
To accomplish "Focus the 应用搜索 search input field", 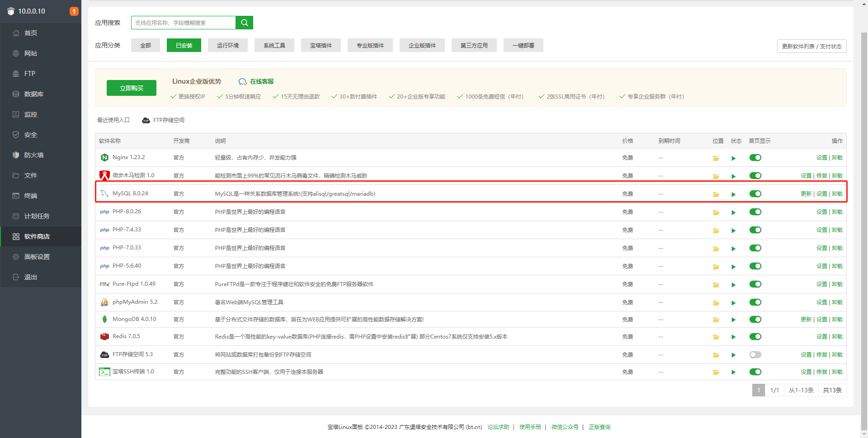I will 184,23.
